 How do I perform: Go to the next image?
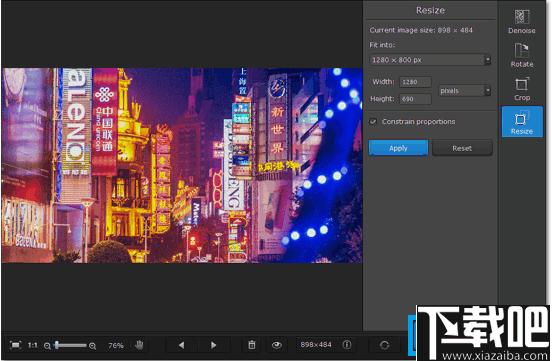click(x=213, y=345)
